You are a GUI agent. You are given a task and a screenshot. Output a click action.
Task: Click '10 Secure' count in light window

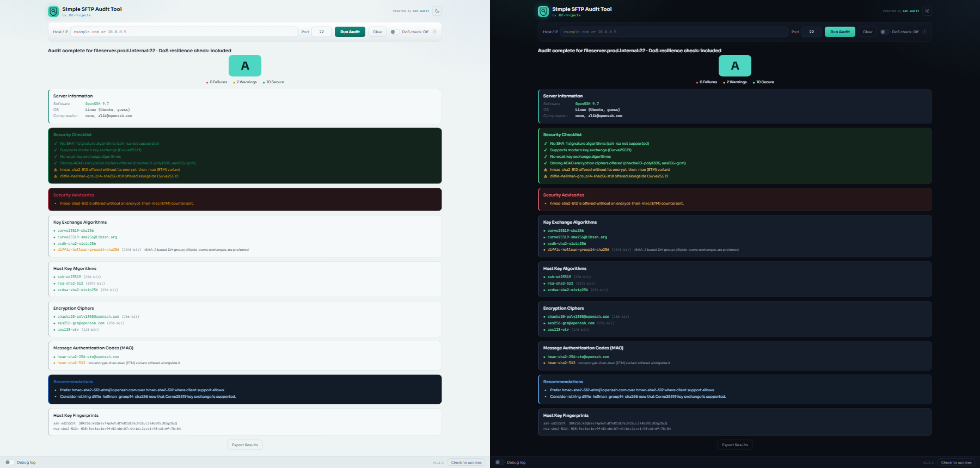coord(273,82)
